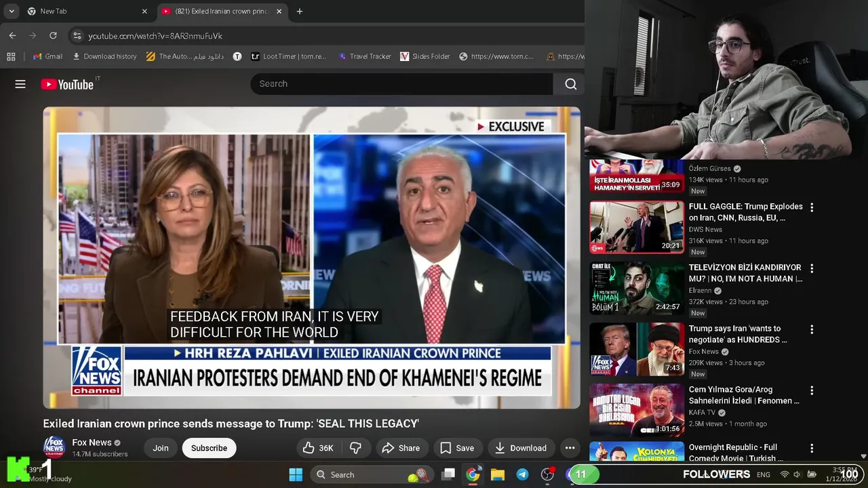
Task: Reload the page with the refresh icon
Action: click(x=53, y=35)
